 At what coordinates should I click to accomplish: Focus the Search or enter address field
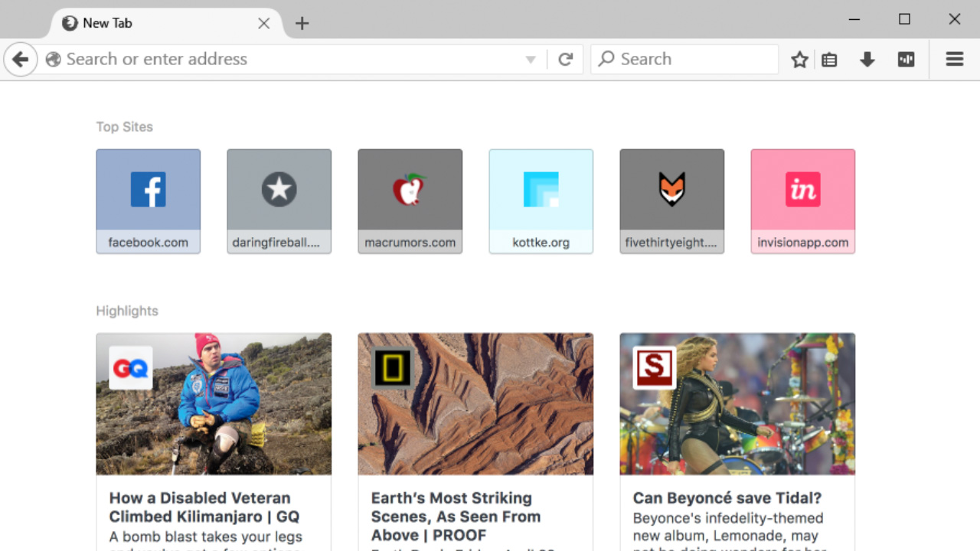[291, 59]
